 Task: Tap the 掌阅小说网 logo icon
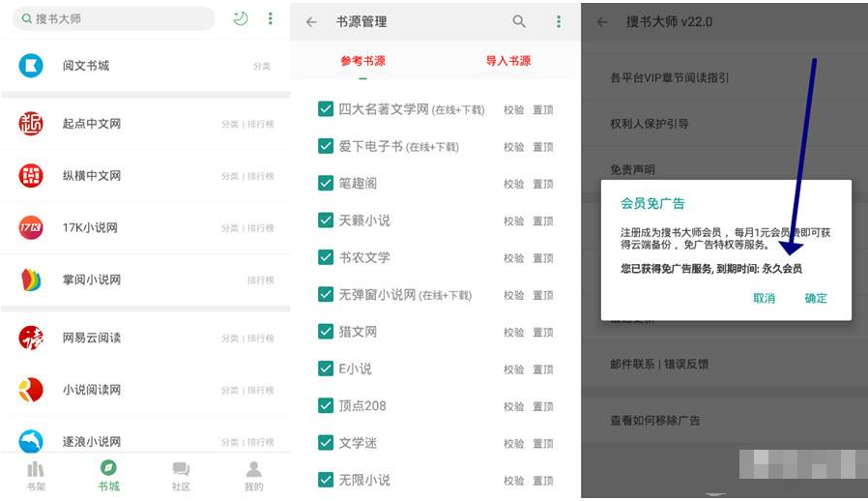click(31, 280)
